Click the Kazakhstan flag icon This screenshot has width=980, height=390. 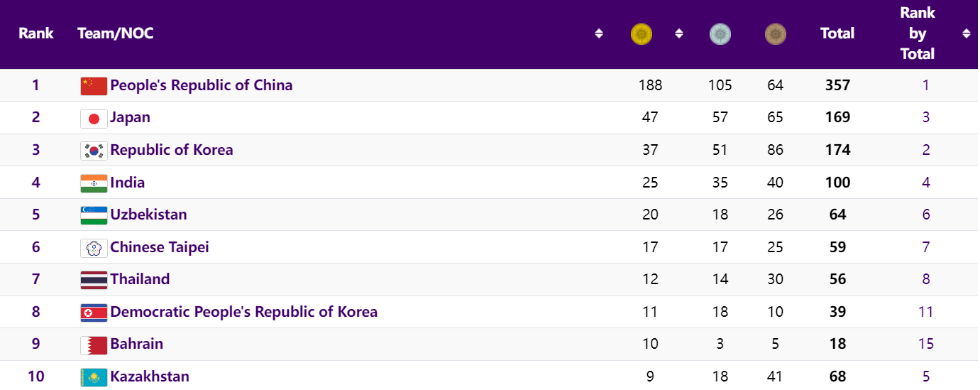(x=94, y=377)
